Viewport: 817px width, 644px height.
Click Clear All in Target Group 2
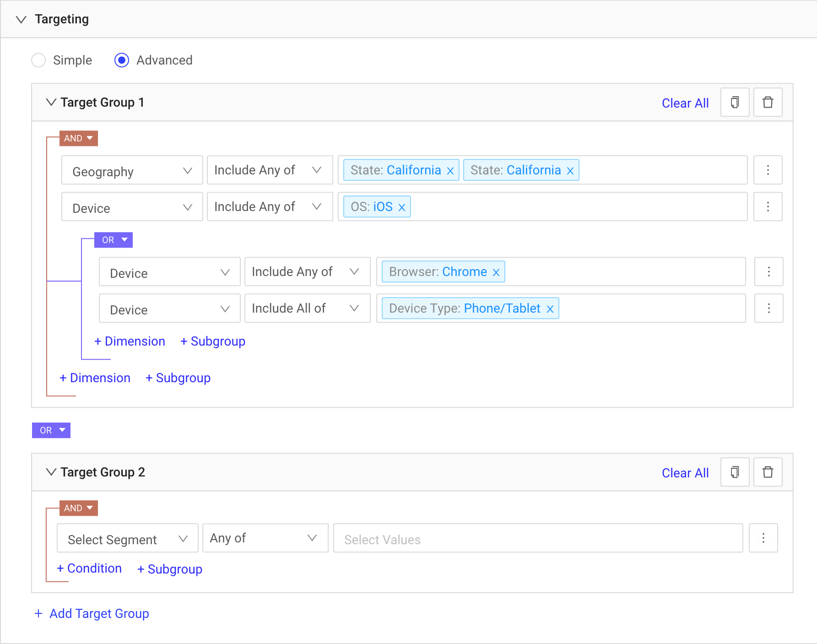[x=685, y=473]
